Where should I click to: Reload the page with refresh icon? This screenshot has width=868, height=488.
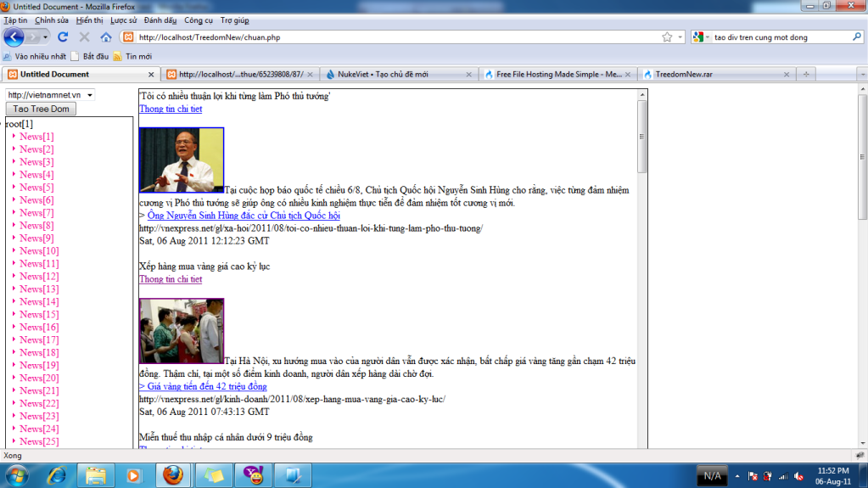coord(63,37)
